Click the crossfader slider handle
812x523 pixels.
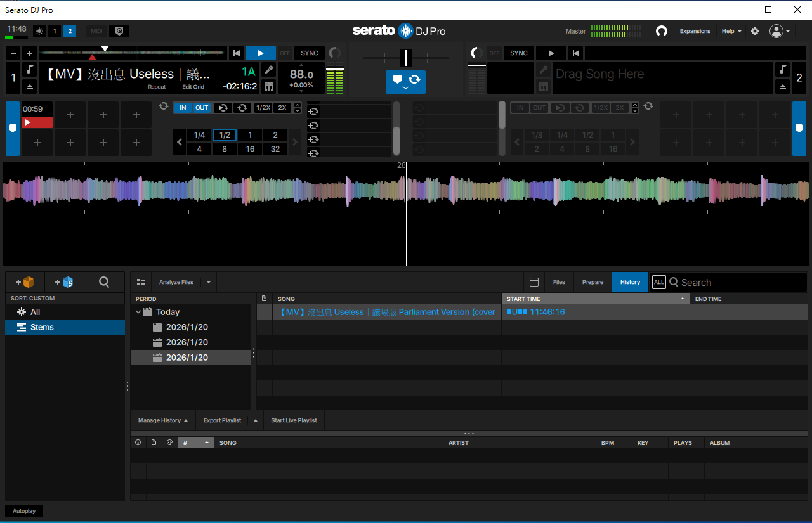406,58
